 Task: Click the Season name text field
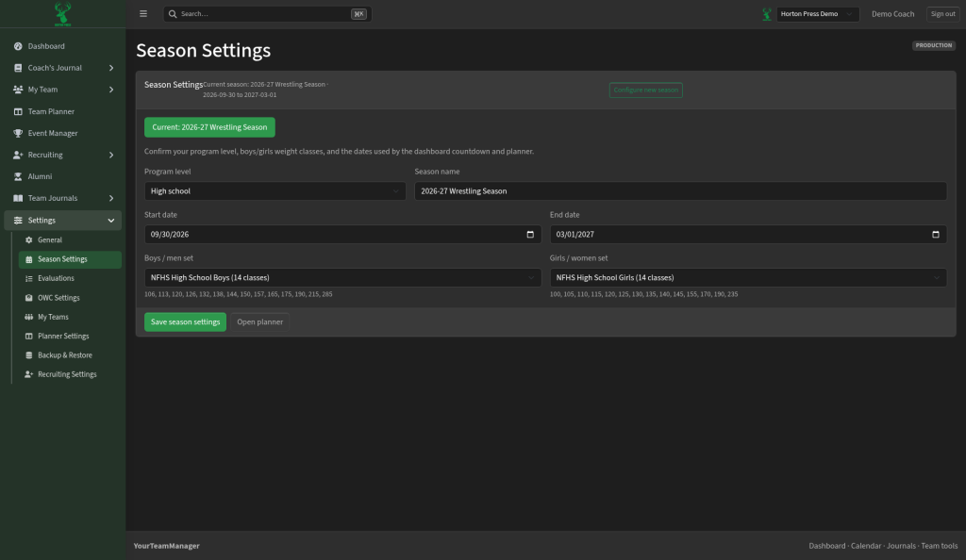(680, 190)
